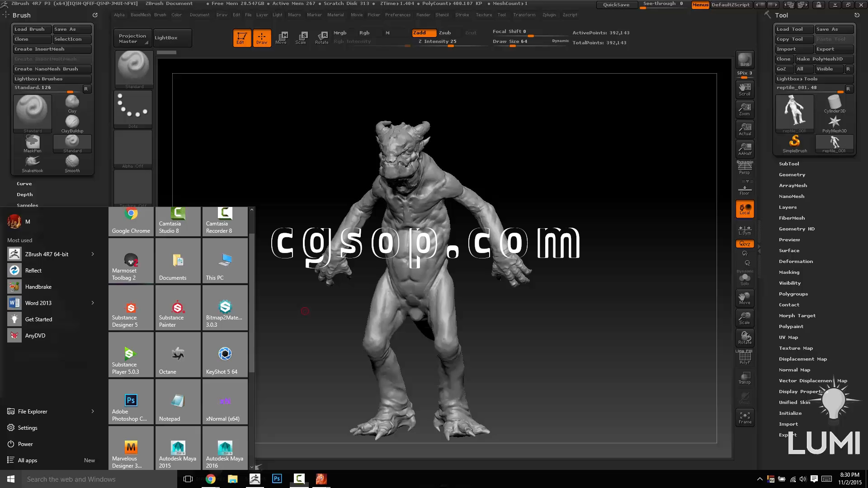Click the Frame view icon

click(745, 418)
